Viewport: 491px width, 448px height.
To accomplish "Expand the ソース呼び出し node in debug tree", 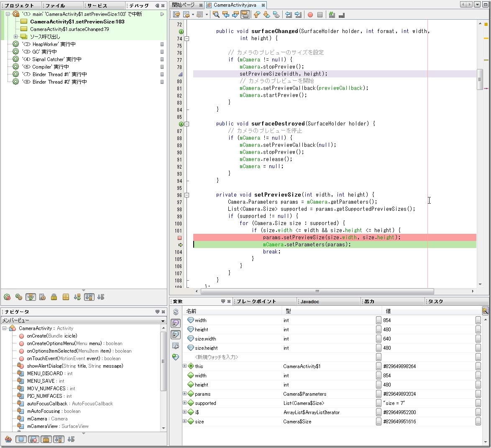I will pos(16,37).
